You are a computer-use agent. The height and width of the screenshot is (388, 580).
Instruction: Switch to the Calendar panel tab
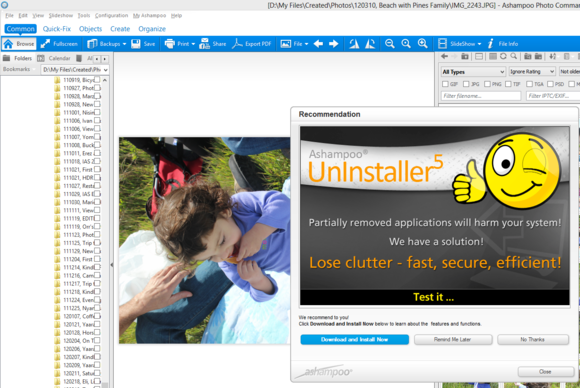[54, 58]
